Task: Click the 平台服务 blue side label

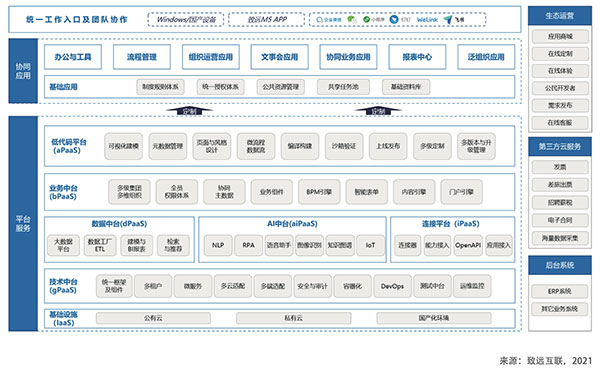Action: (x=23, y=223)
